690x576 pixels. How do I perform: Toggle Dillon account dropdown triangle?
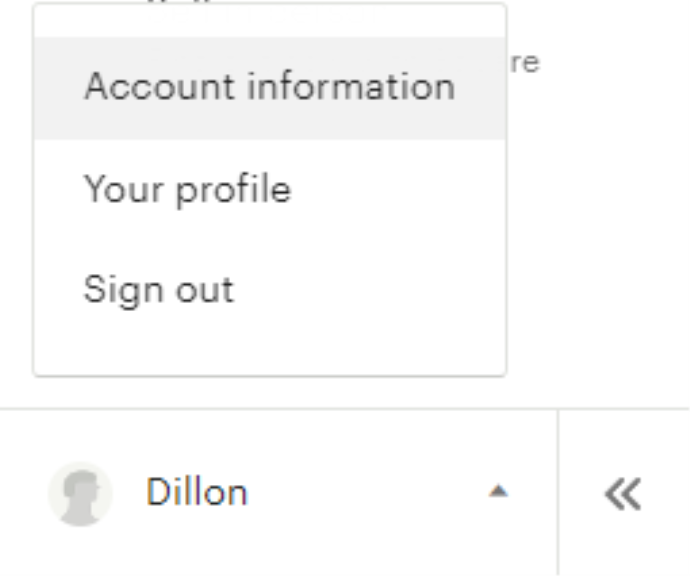pos(498,491)
